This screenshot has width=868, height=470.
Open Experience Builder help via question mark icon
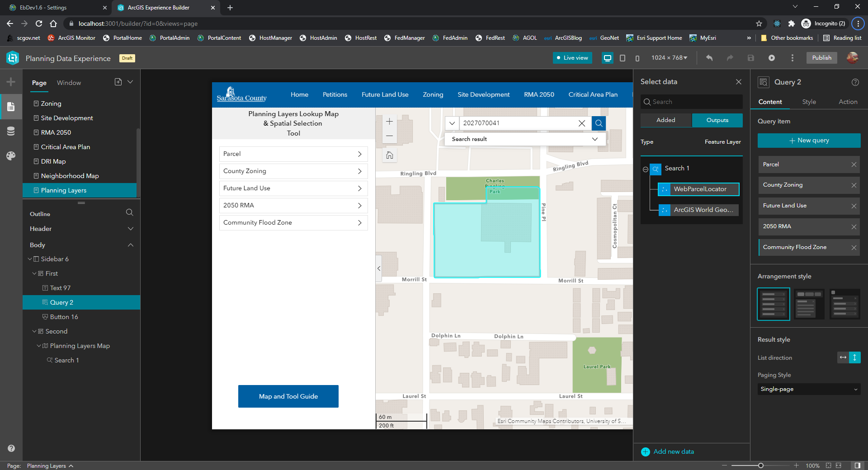coord(855,82)
